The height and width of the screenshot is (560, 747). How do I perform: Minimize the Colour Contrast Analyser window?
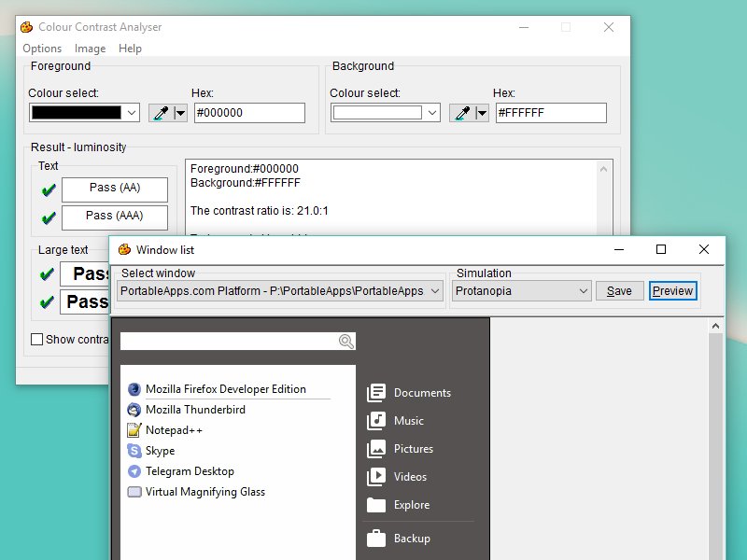coord(524,27)
